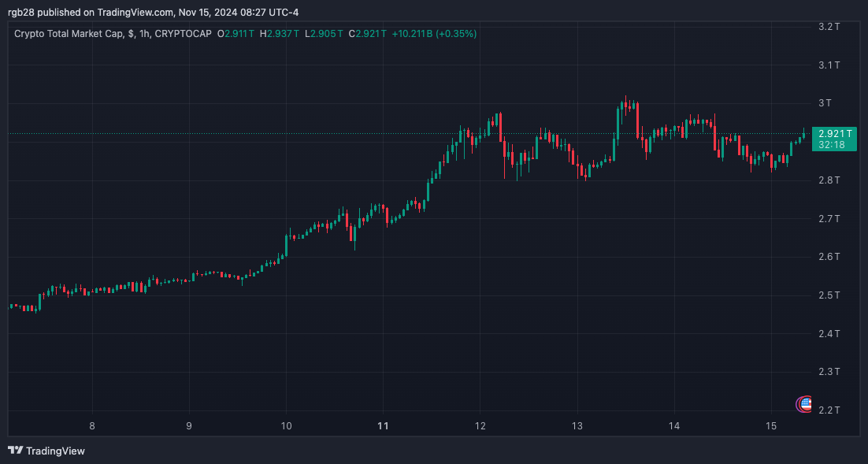Click the green open value O2.911T
Image resolution: width=868 pixels, height=464 pixels.
tap(236, 34)
